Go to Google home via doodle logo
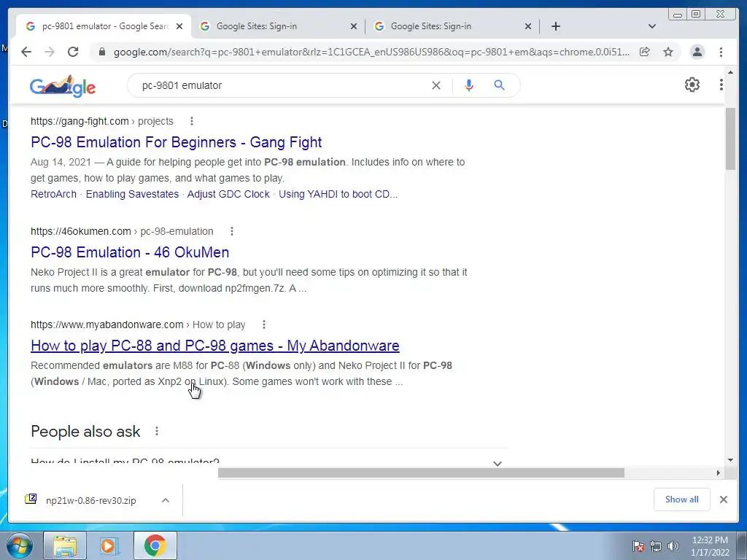Screen dimensions: 747x560 (63, 86)
